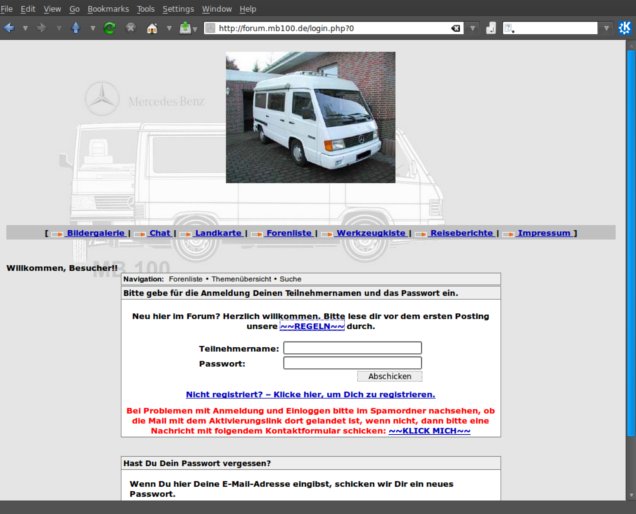Open the Werkzeugkiste link

tap(371, 233)
